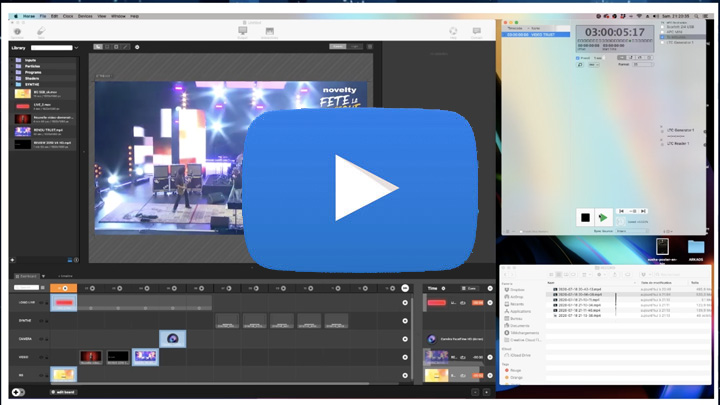The width and height of the screenshot is (720, 405).
Task: Jump to next cue in timecode window
Action: [x=643, y=211]
